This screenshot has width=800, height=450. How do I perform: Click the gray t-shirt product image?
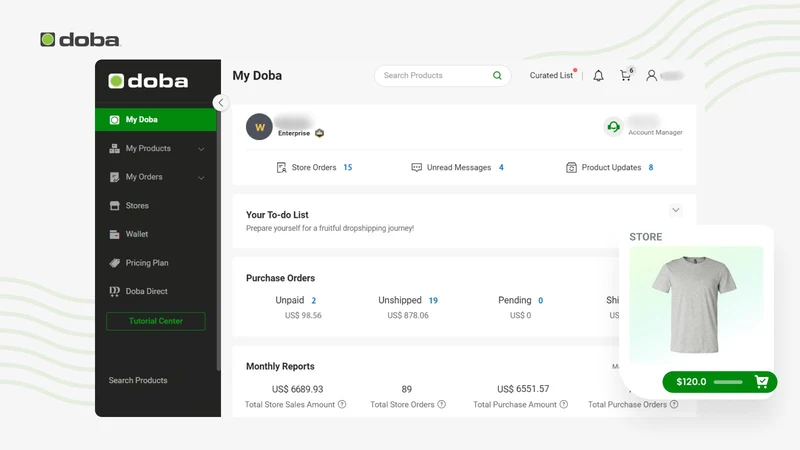pos(696,305)
